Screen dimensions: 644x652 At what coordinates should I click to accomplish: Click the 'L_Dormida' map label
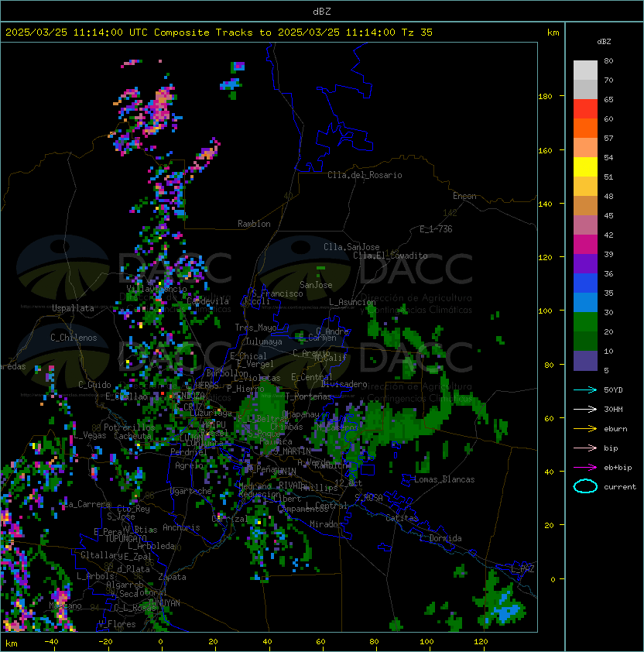click(440, 538)
